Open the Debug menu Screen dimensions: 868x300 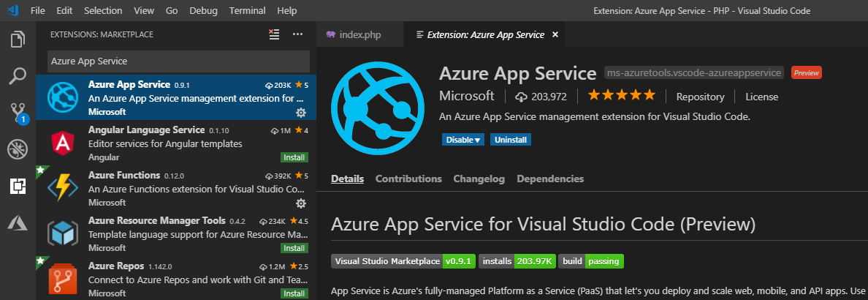[203, 10]
